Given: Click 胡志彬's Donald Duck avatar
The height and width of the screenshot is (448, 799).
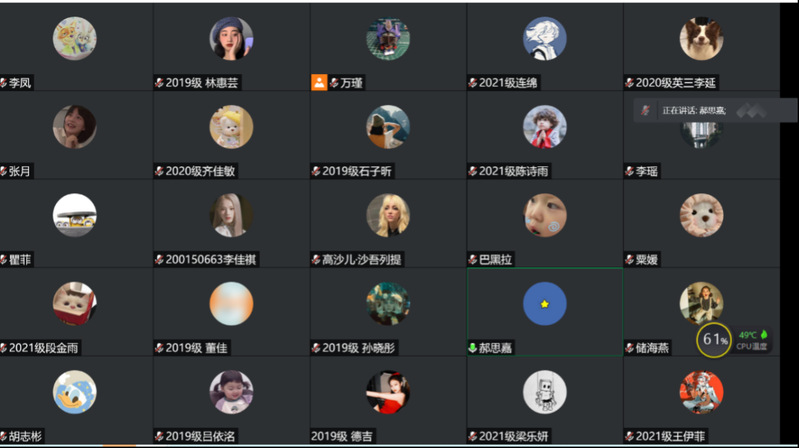Looking at the screenshot, I should pyautogui.click(x=74, y=392).
